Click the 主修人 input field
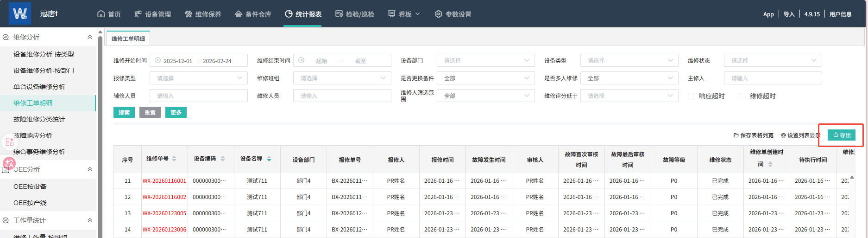Screen dimensions: 868x238 [773, 78]
